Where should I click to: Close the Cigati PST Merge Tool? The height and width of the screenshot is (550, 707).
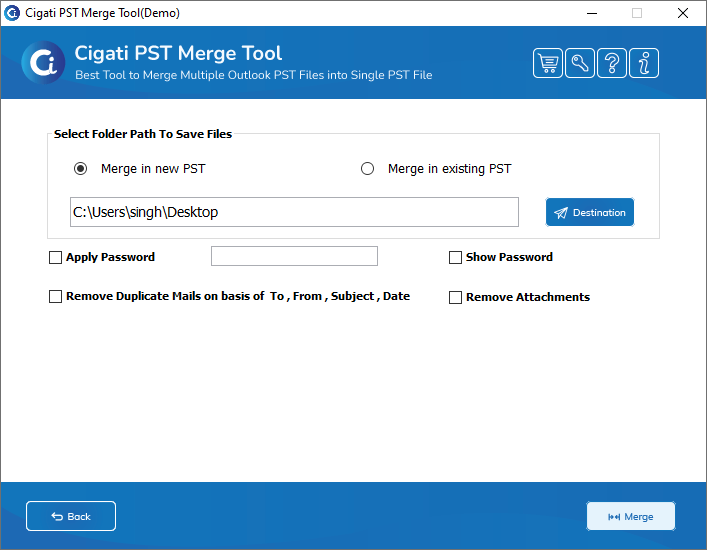[x=683, y=13]
